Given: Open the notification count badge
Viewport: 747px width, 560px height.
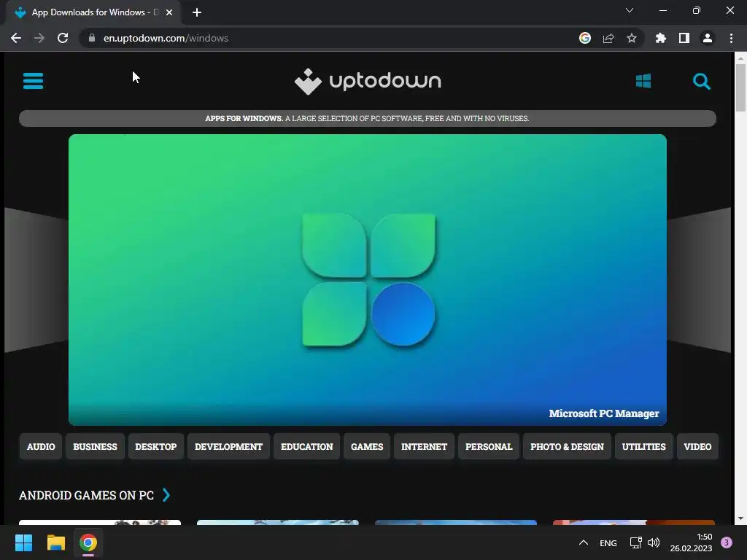Looking at the screenshot, I should click(x=727, y=542).
